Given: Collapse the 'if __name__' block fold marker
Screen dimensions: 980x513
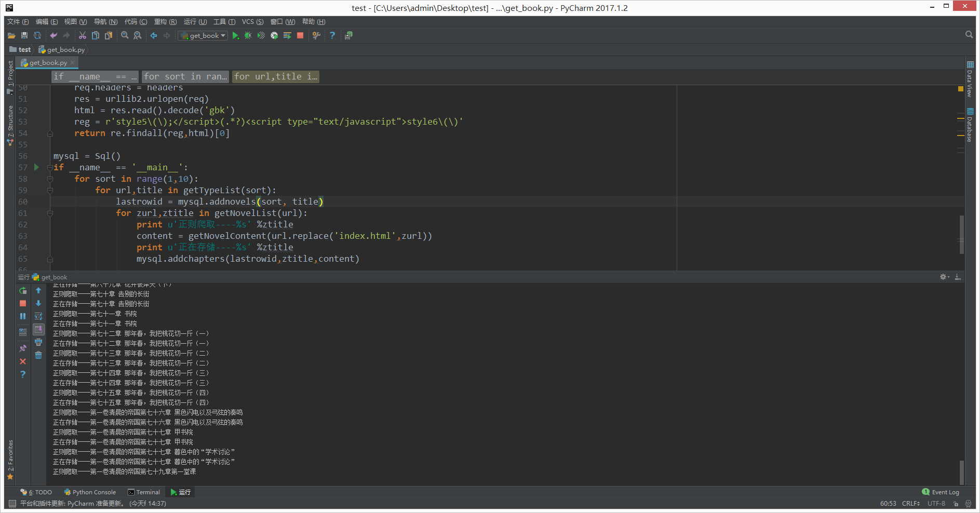Looking at the screenshot, I should coord(50,167).
